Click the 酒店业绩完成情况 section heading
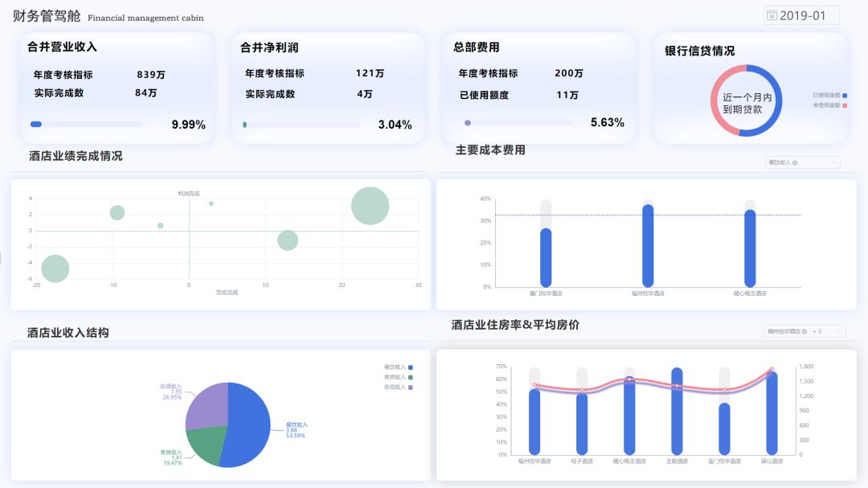Viewport: 868px width, 488px height. [x=76, y=156]
